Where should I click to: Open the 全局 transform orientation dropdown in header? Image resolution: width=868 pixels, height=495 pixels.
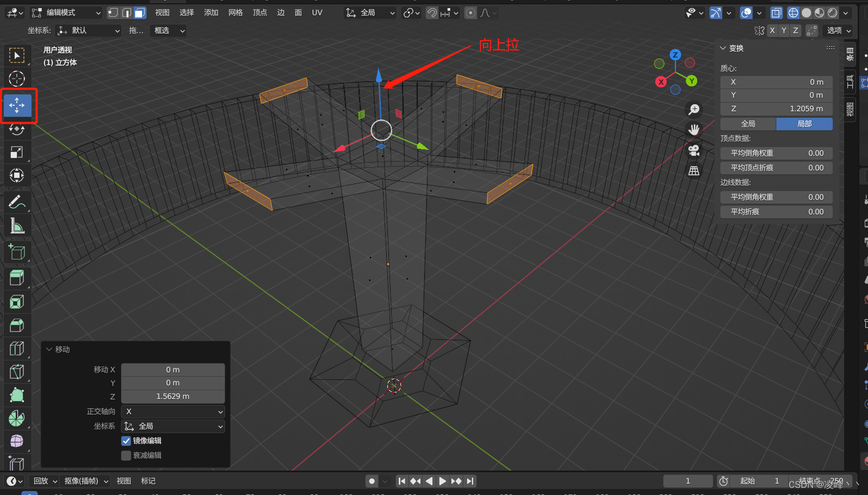point(370,12)
